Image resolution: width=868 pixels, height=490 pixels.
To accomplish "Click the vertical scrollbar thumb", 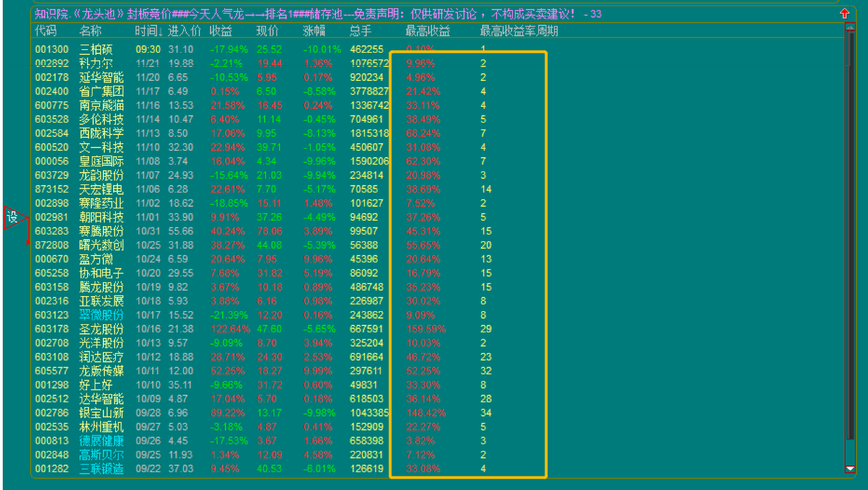I will tap(850, 236).
